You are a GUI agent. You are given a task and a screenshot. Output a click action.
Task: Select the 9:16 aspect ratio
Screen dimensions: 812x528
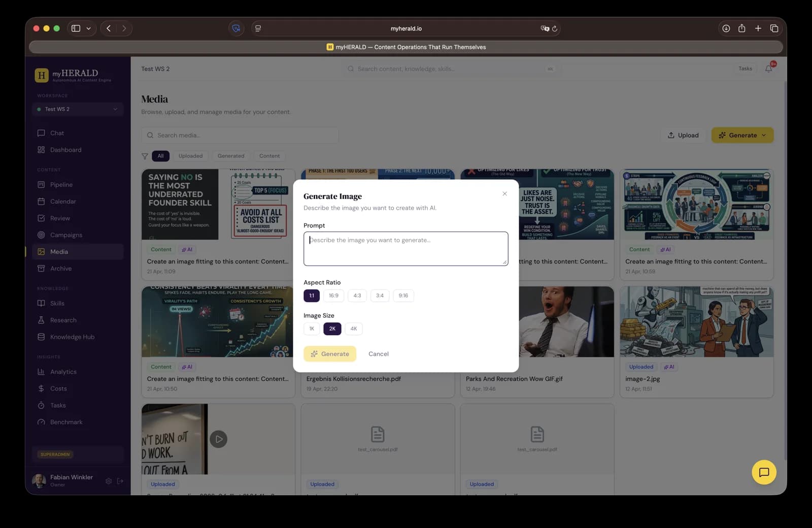pyautogui.click(x=403, y=295)
